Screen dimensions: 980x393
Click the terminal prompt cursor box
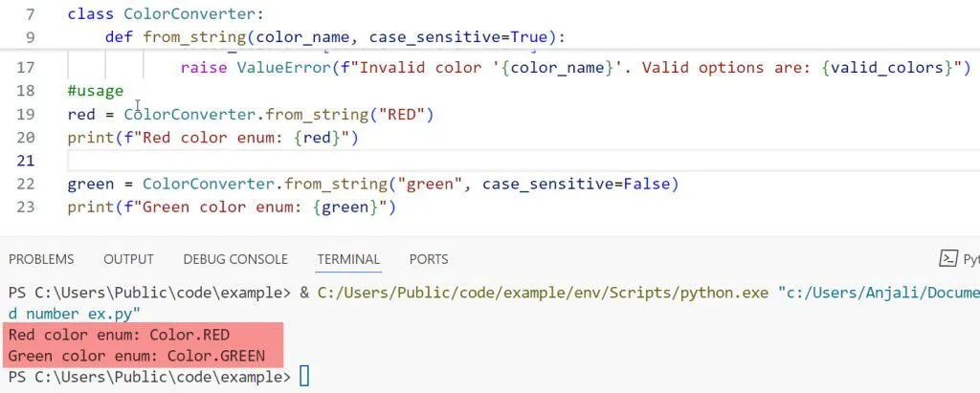click(x=305, y=378)
